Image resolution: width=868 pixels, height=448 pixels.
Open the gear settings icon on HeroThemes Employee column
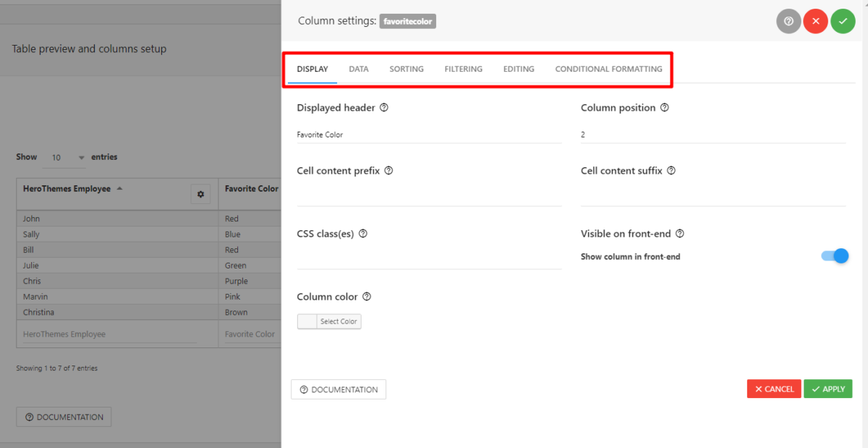(200, 193)
